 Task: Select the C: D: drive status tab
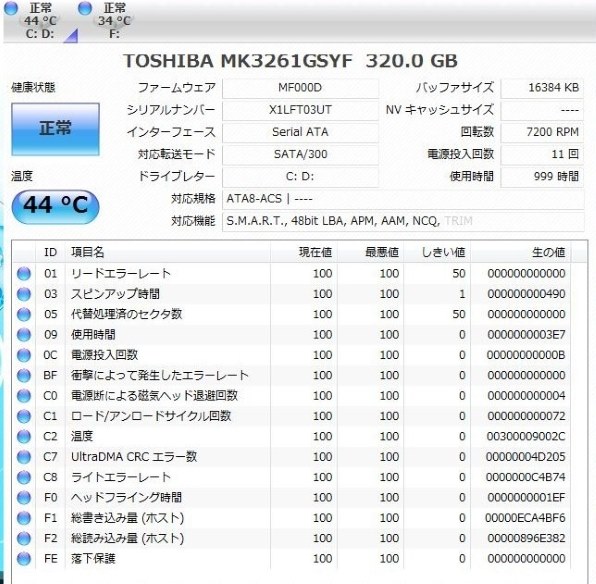[x=40, y=21]
